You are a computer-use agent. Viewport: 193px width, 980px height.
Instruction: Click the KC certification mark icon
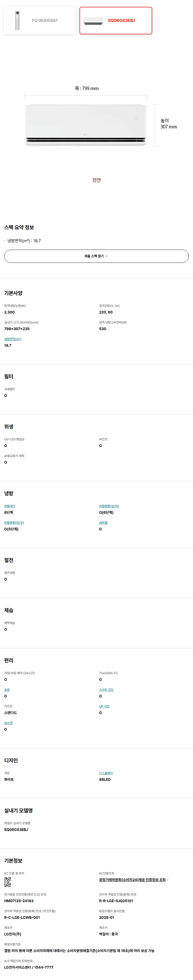click(8, 882)
